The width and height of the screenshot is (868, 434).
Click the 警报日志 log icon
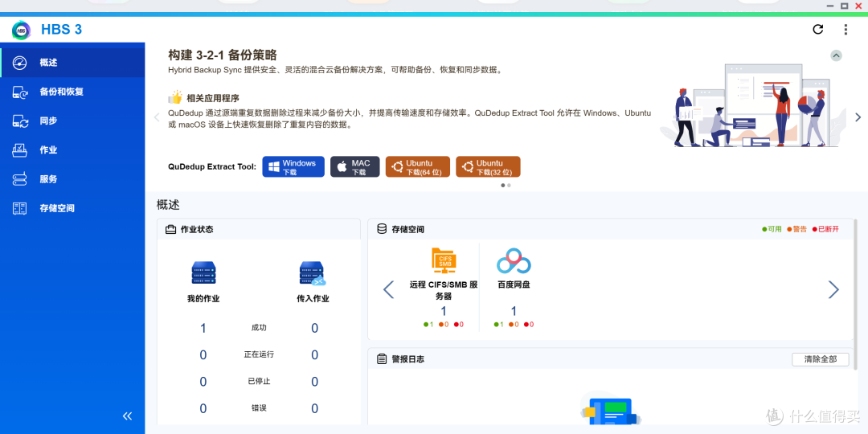coord(382,358)
